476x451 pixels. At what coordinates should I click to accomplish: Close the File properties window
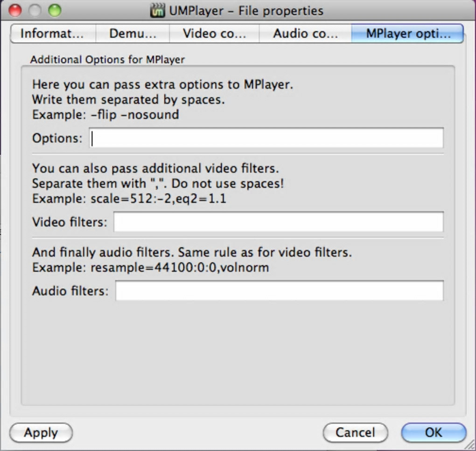[x=16, y=10]
